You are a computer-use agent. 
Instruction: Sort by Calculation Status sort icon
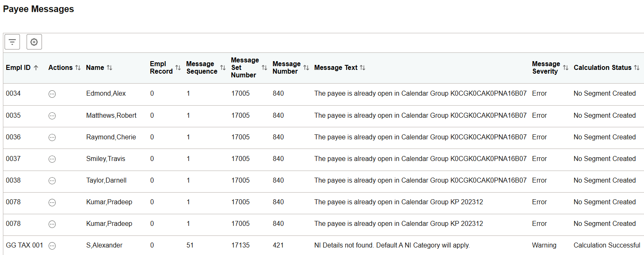coord(637,68)
